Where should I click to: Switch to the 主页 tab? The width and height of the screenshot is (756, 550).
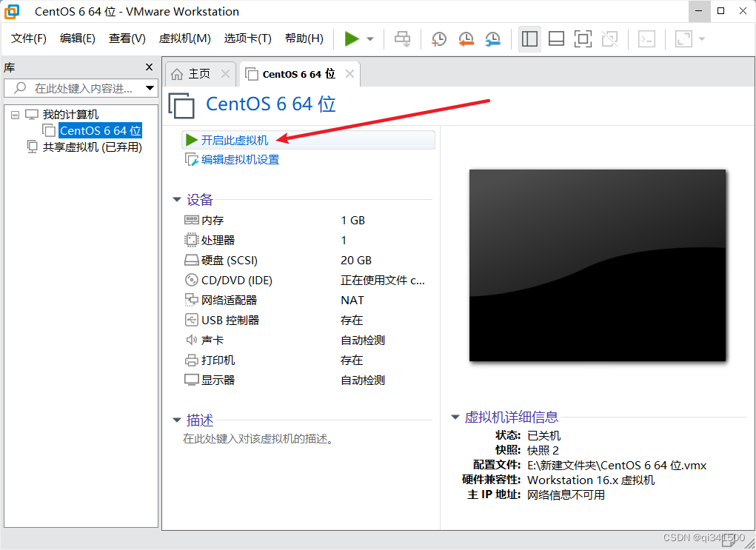[x=199, y=74]
